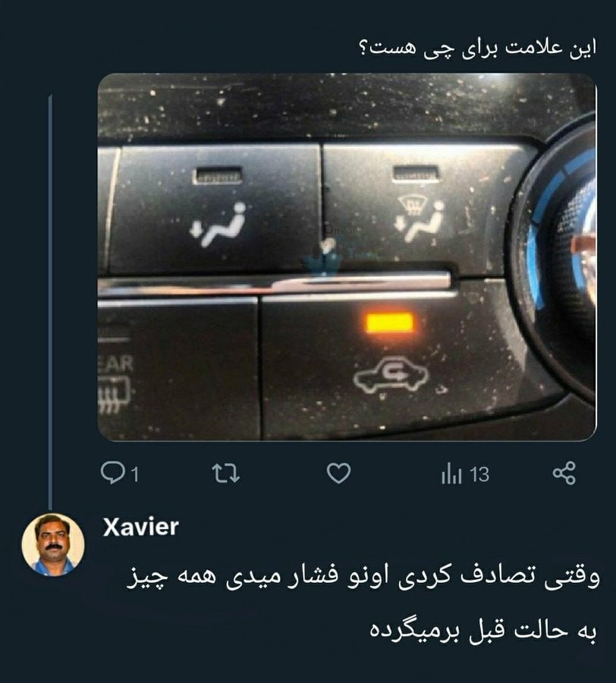Open the Xavier username link

point(140,527)
